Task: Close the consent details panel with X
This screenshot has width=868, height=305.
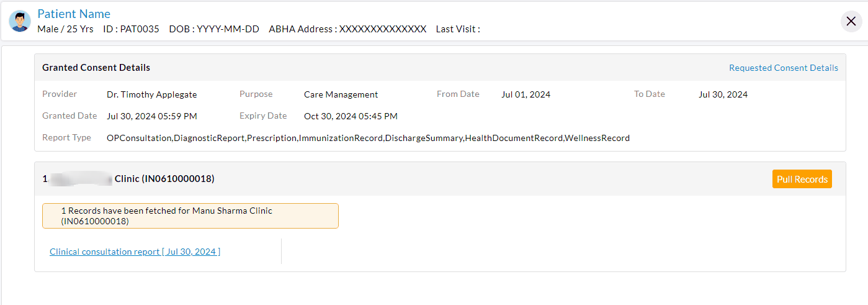Action: click(851, 21)
